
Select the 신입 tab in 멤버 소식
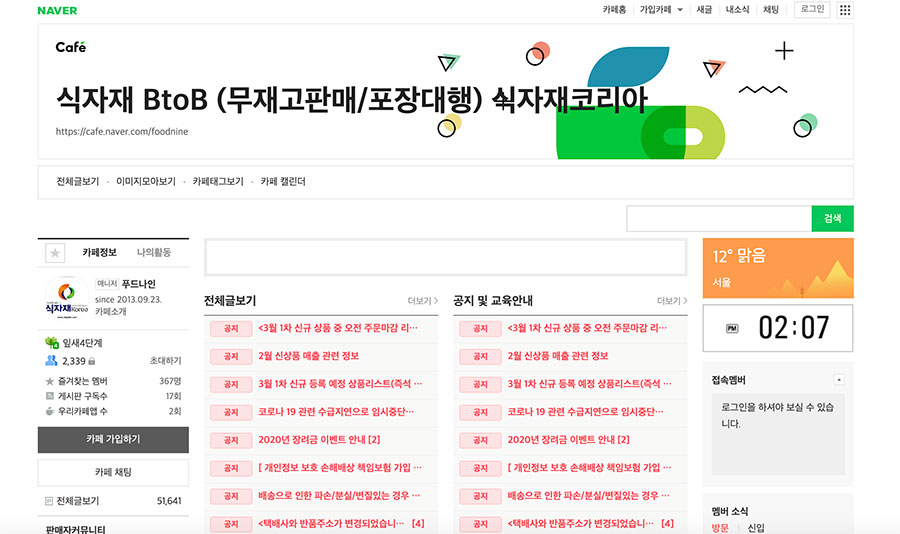pos(755,528)
